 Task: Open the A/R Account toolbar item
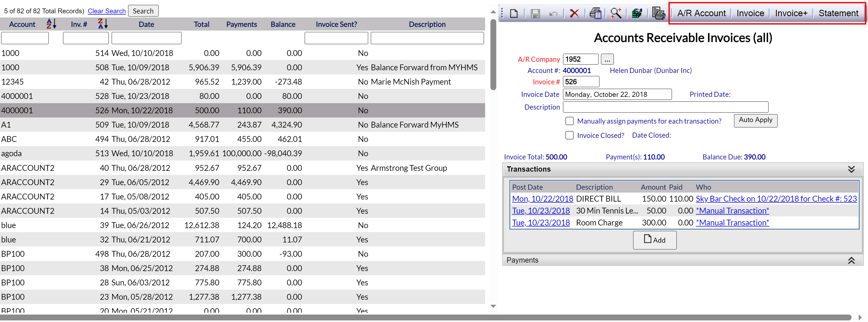pyautogui.click(x=701, y=13)
